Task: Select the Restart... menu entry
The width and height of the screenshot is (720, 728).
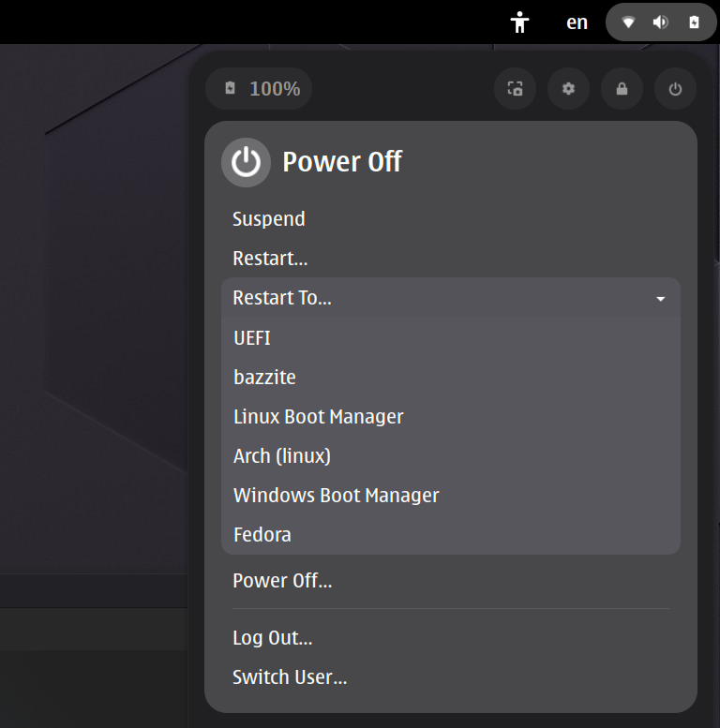Action: coord(451,259)
